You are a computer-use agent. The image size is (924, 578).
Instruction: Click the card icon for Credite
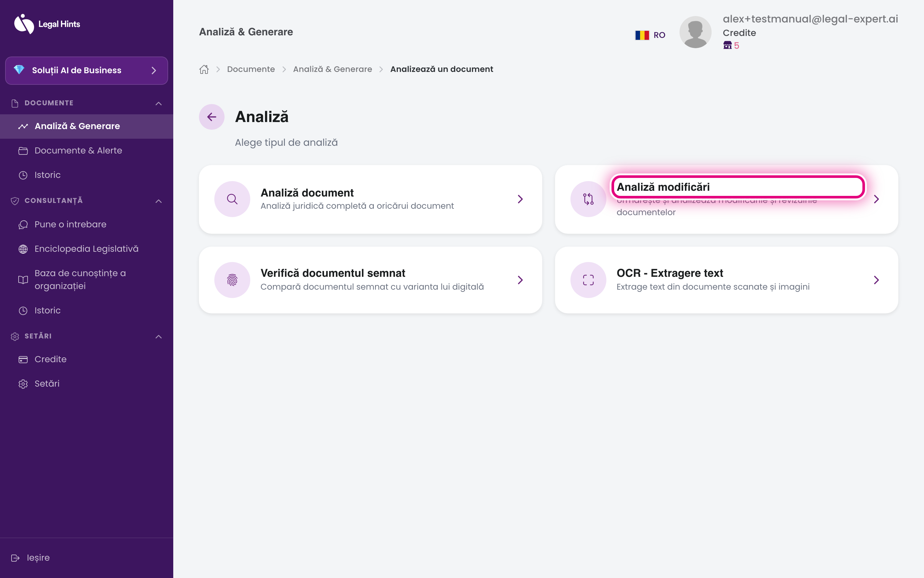pos(23,359)
